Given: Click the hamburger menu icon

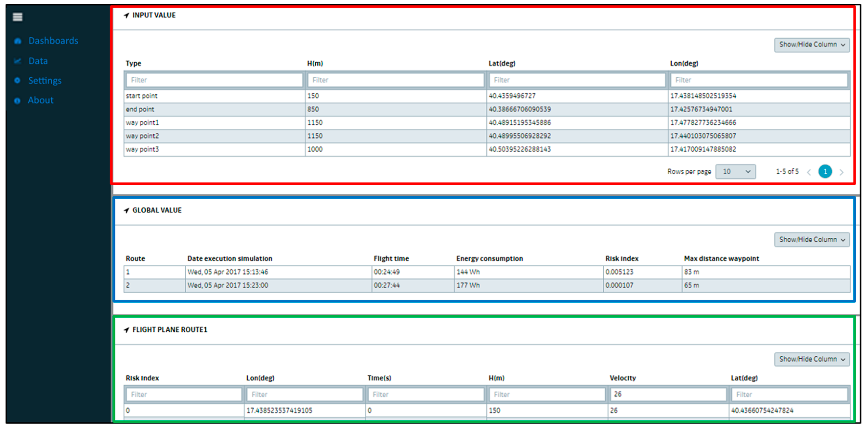Looking at the screenshot, I should click(18, 17).
